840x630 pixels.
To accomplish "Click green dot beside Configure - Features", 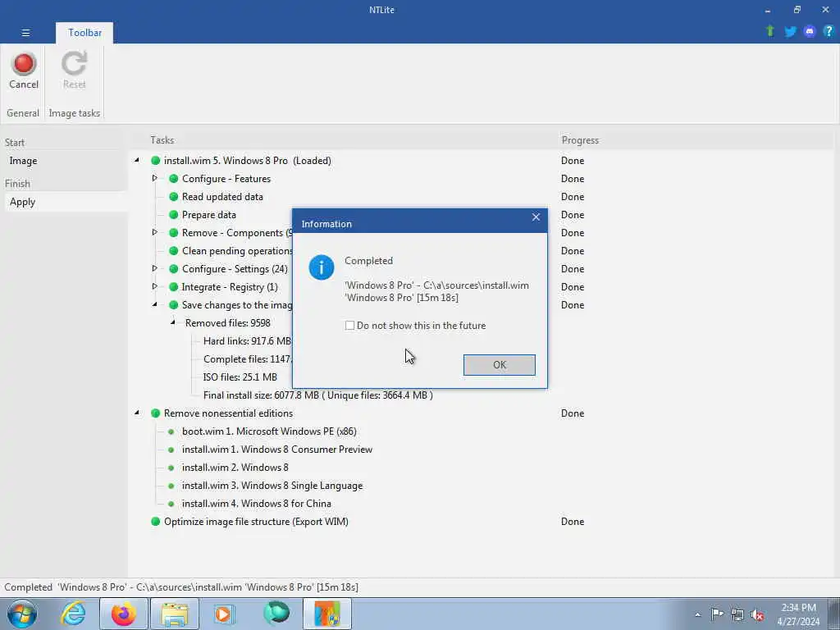I will [173, 178].
